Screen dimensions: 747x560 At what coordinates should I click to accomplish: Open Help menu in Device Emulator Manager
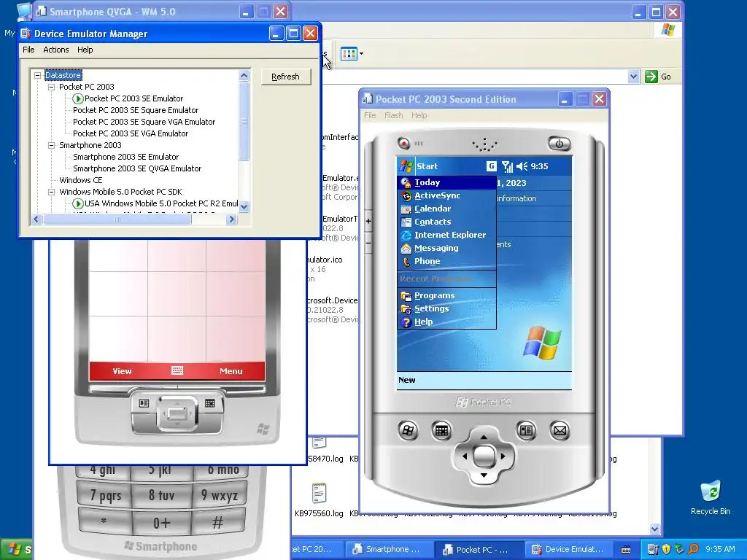[85, 50]
